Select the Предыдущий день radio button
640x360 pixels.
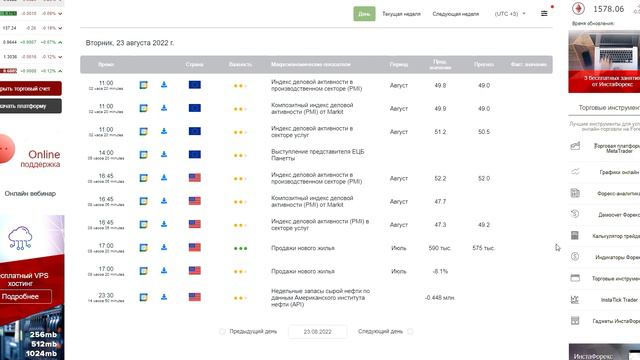tap(222, 331)
